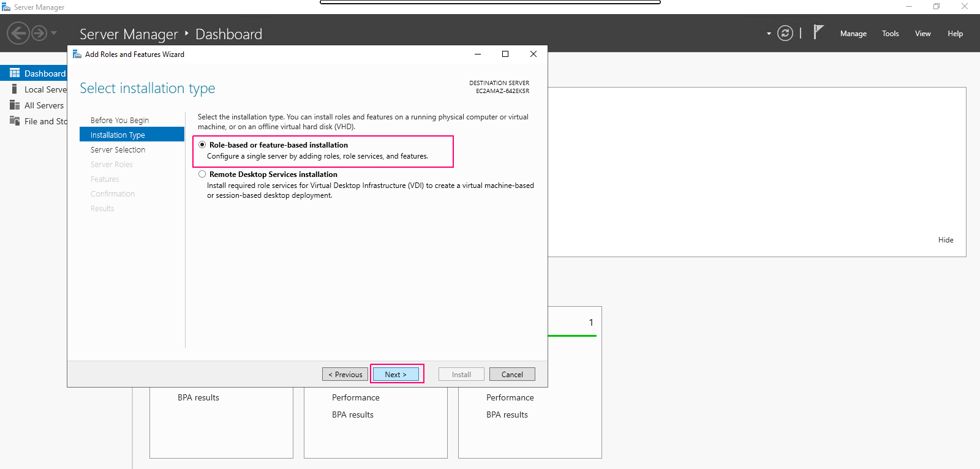
Task: Open BPA results in right tile
Action: (x=507, y=415)
